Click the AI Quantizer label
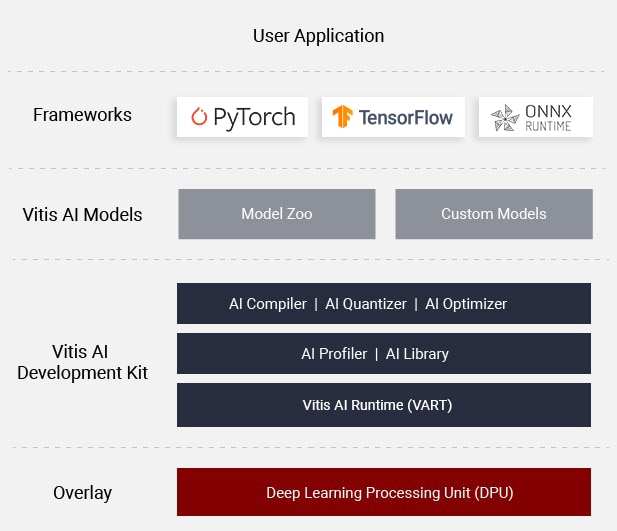This screenshot has height=531, width=617. [366, 304]
